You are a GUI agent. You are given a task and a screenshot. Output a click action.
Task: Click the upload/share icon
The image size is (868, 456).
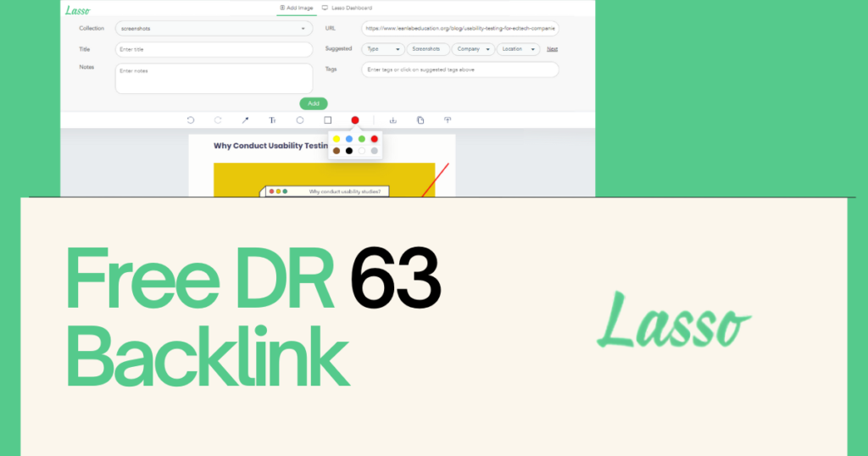click(x=448, y=120)
